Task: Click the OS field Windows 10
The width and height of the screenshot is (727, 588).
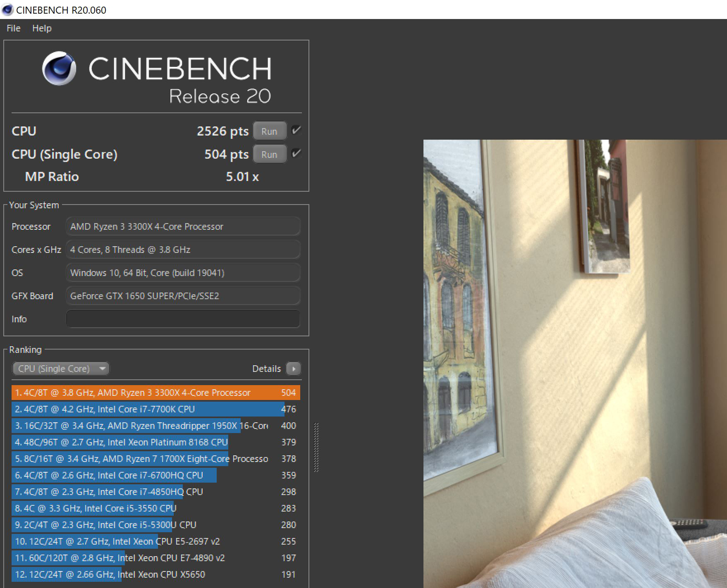Action: [x=183, y=273]
